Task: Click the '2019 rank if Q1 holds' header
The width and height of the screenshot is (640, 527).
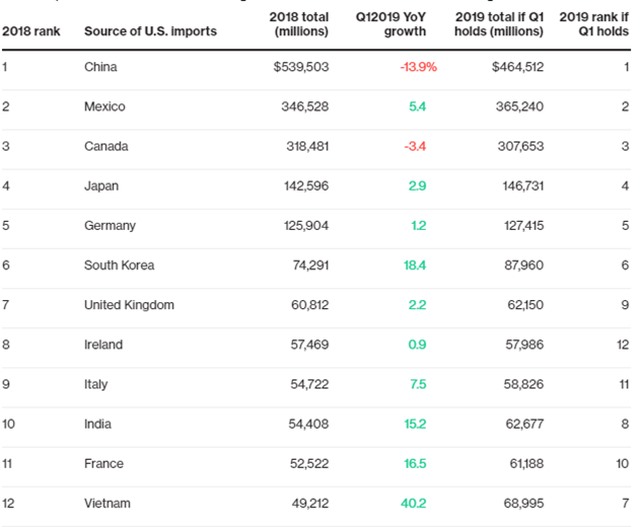Action: point(594,24)
